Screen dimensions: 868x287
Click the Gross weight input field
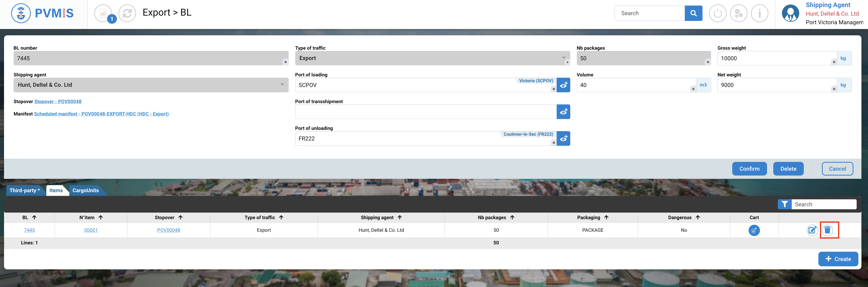[775, 58]
